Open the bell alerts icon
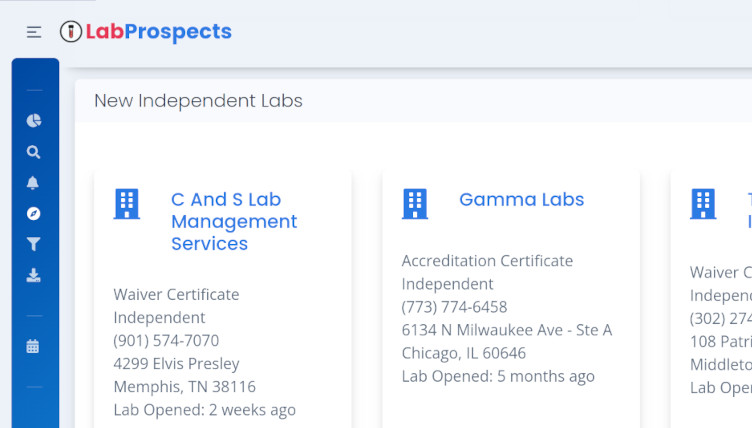This screenshot has width=752, height=428. 33,183
